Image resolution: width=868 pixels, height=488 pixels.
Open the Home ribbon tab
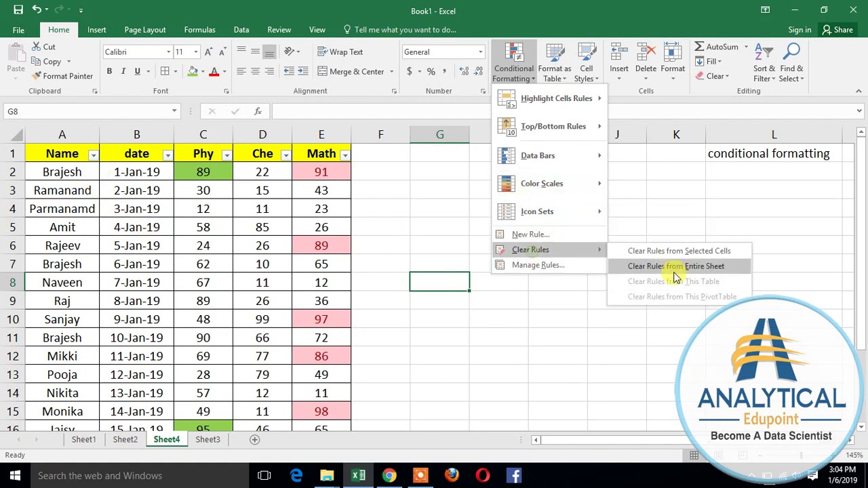click(x=58, y=29)
